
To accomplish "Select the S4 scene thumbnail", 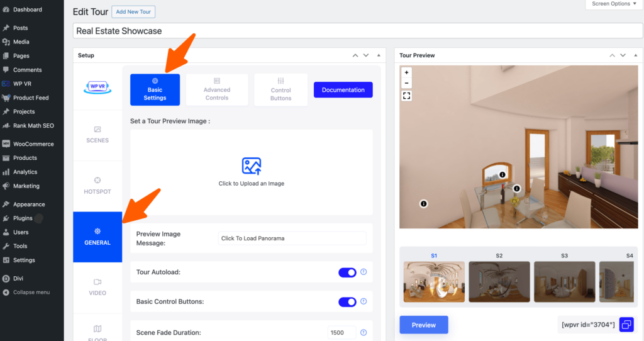I will coord(616,282).
